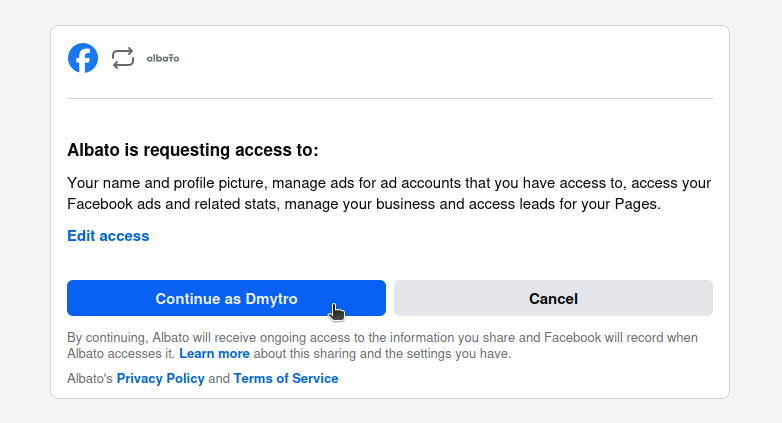Viewport: 782px width, 423px height.
Task: Click the Facebook logo icon
Action: [x=83, y=58]
